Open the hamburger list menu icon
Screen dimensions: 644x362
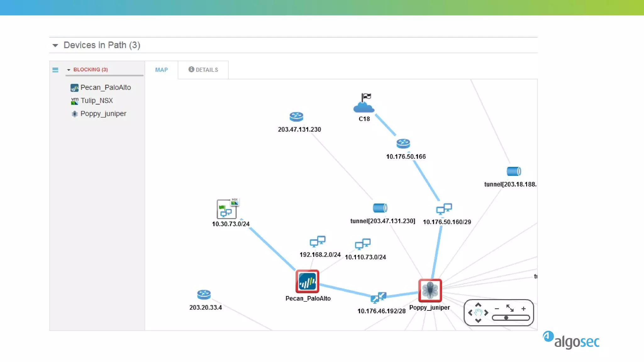55,70
